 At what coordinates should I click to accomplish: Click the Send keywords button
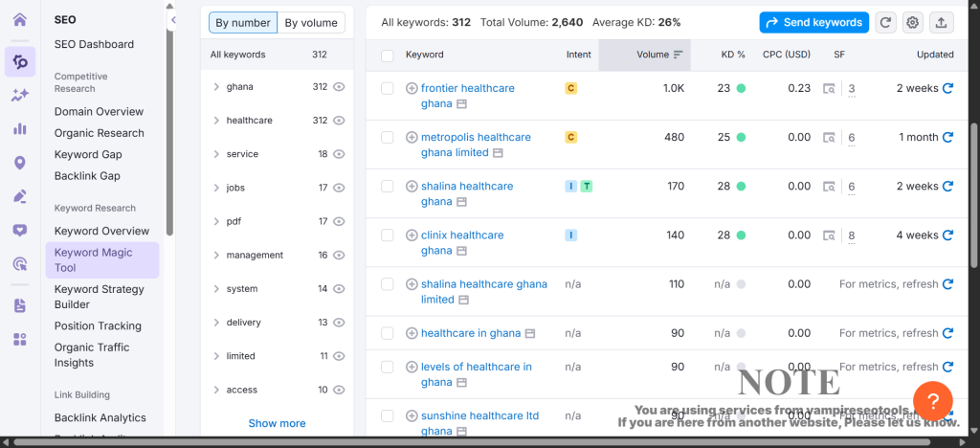click(x=813, y=22)
